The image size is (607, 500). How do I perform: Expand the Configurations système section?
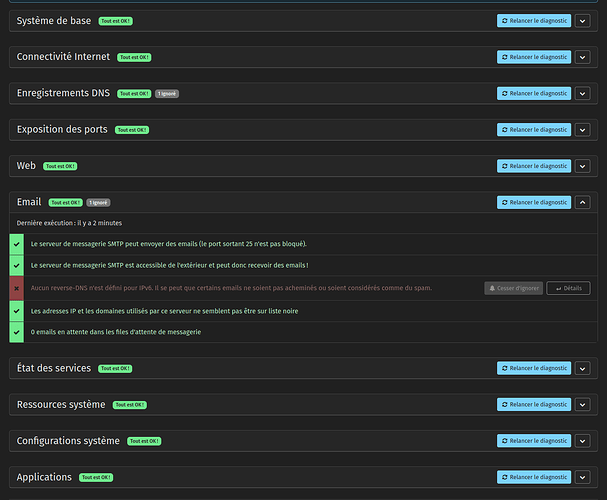[x=582, y=441]
